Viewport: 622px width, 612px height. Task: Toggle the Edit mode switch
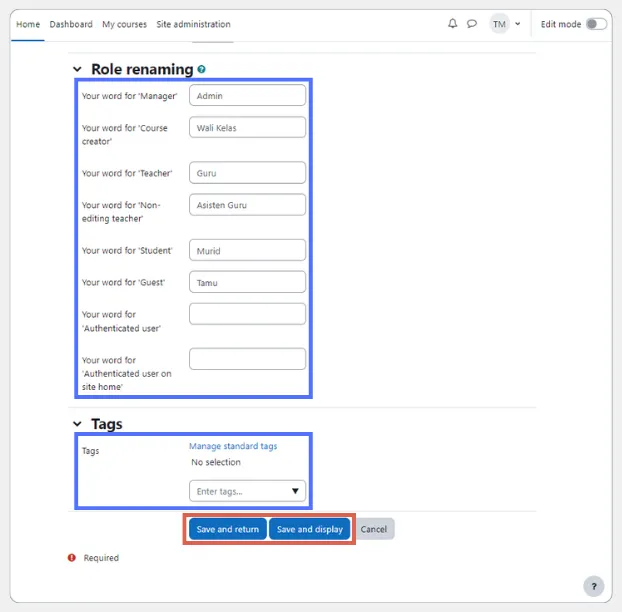(x=596, y=24)
